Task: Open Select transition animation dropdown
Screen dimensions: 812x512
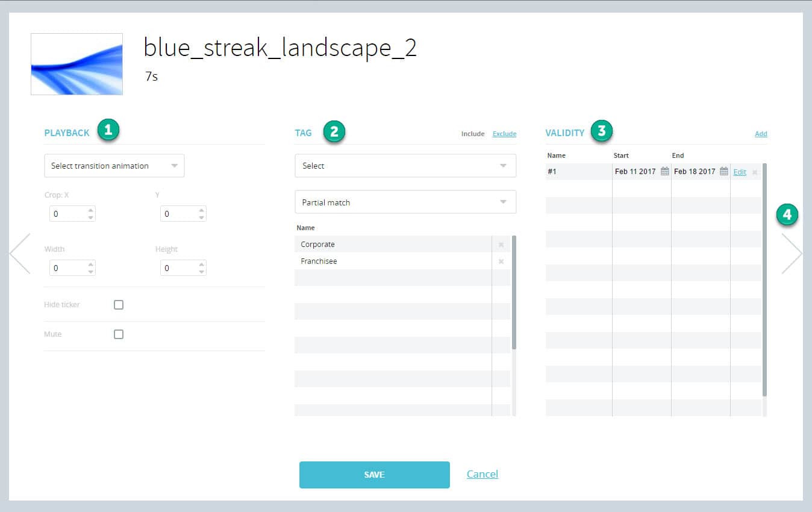Action: 114,166
